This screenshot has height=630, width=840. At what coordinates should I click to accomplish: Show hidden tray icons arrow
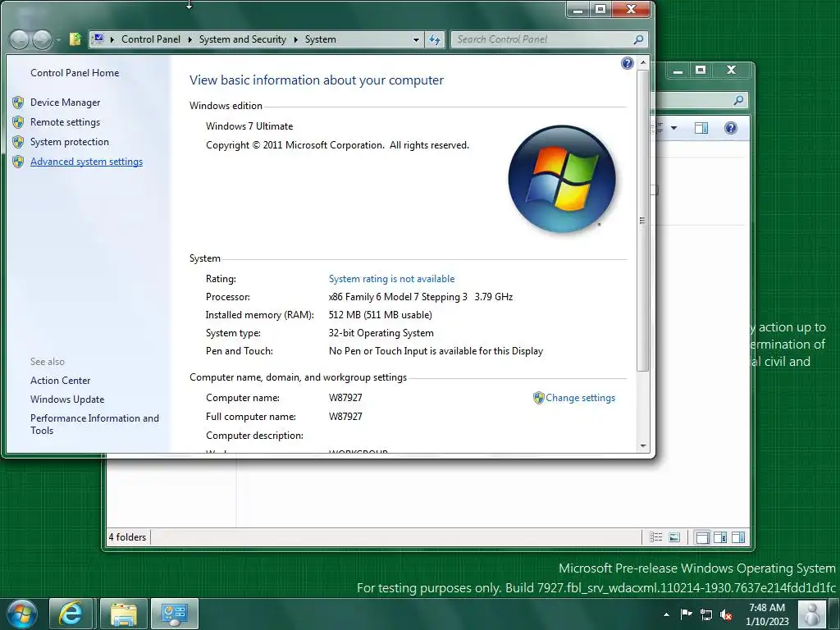tap(666, 614)
